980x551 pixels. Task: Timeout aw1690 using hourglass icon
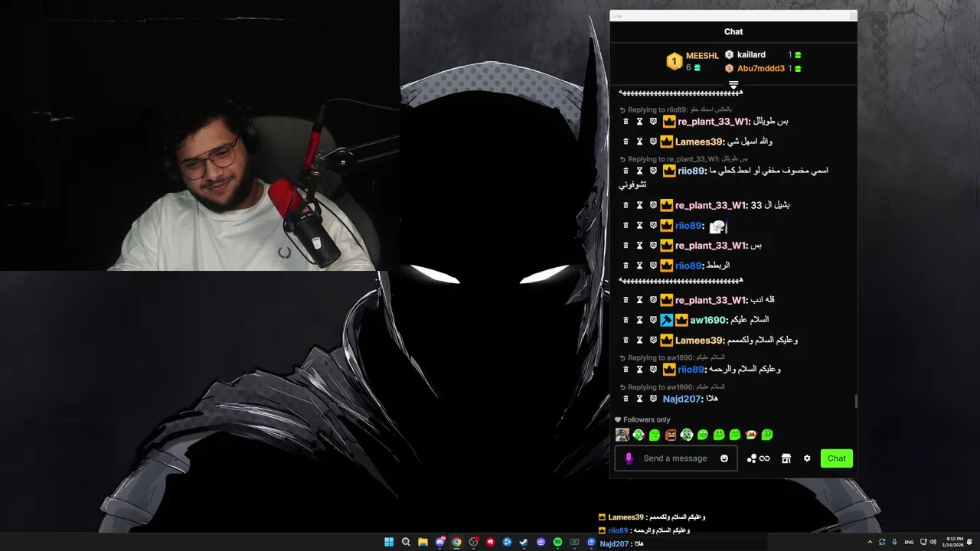coord(639,320)
